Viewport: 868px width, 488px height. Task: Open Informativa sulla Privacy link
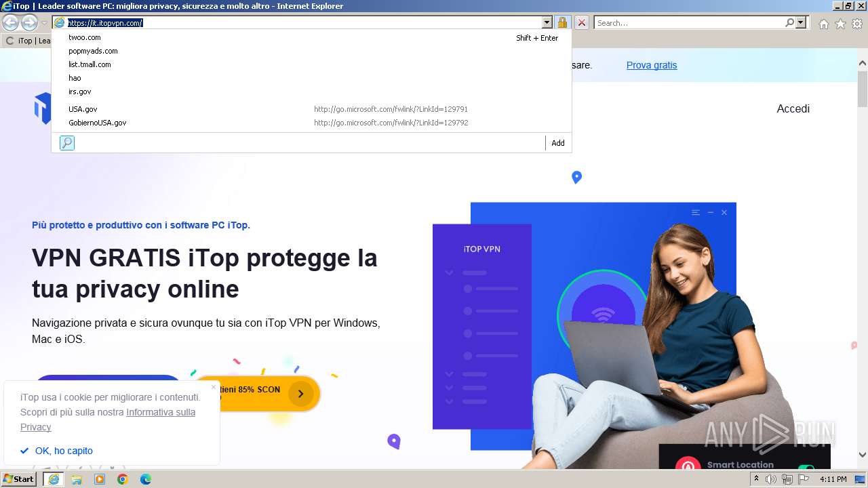(x=108, y=420)
